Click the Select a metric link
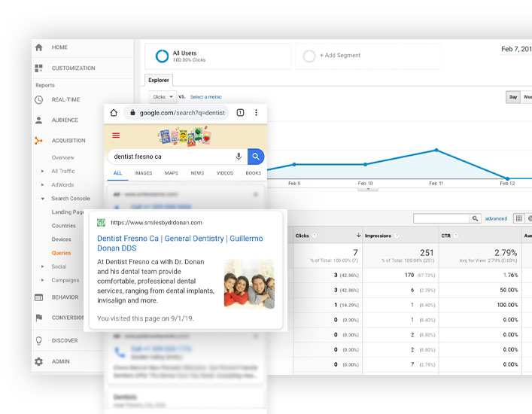 [205, 97]
